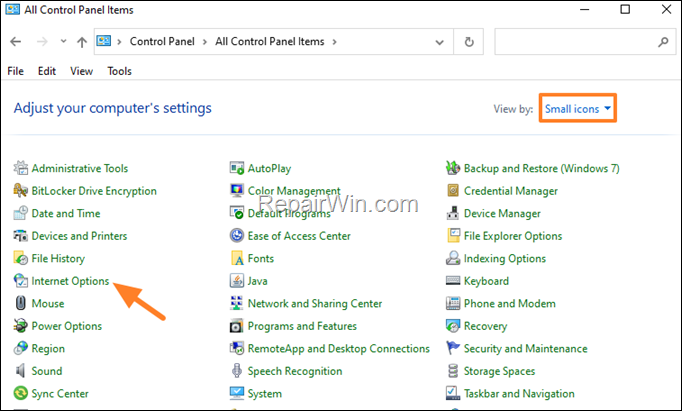The image size is (682, 411).
Task: Go up one level with Up arrow
Action: click(x=82, y=42)
